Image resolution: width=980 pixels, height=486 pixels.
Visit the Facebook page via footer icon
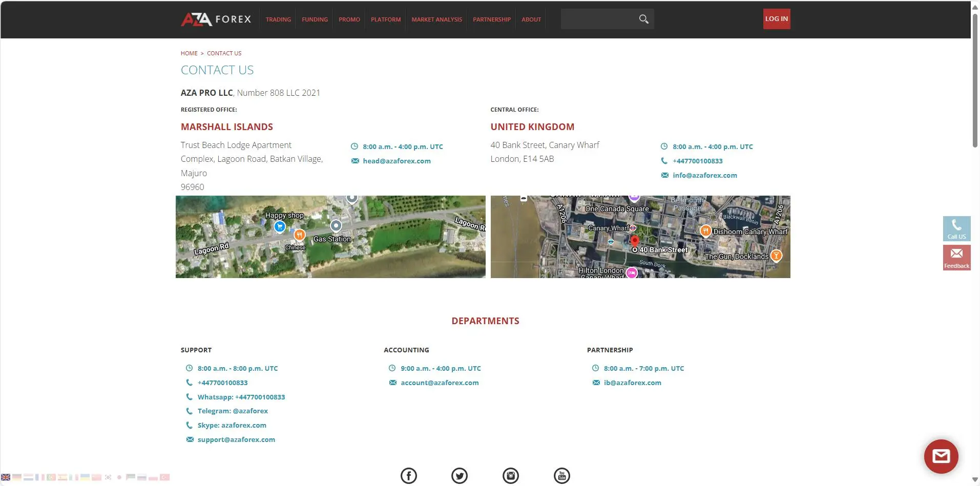(x=409, y=476)
